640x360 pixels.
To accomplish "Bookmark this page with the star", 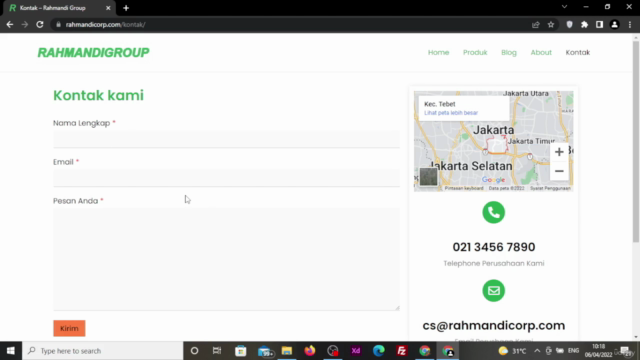I will click(551, 24).
